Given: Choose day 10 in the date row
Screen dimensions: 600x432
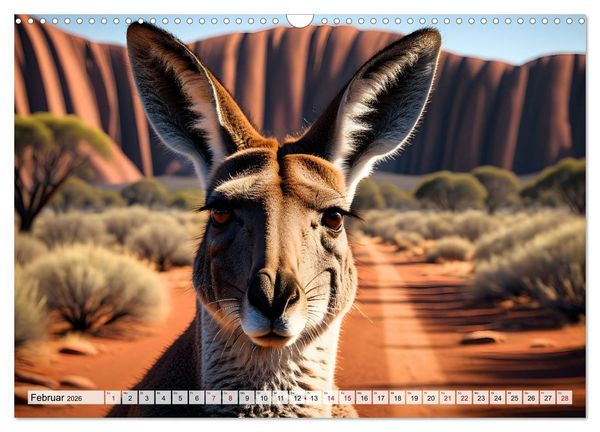Looking at the screenshot, I should click(264, 398).
